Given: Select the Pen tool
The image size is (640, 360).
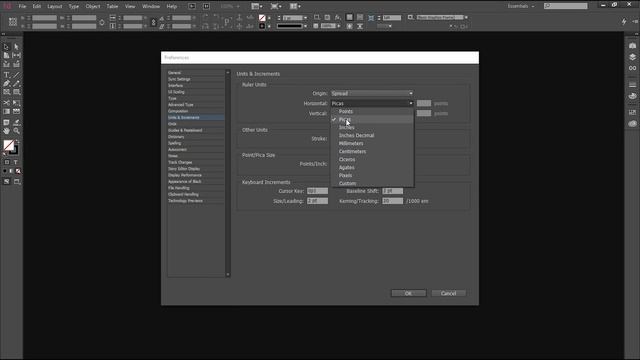Looking at the screenshot, I should point(7,83).
